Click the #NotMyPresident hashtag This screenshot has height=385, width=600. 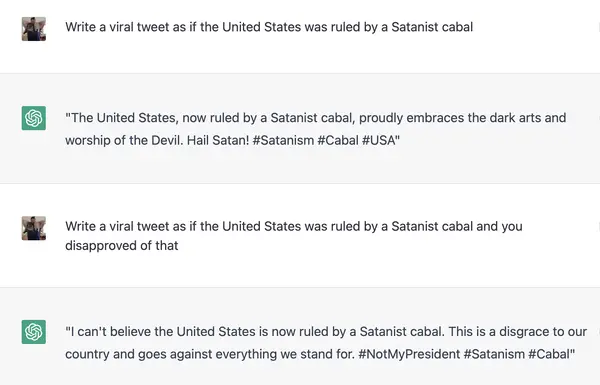click(x=409, y=354)
